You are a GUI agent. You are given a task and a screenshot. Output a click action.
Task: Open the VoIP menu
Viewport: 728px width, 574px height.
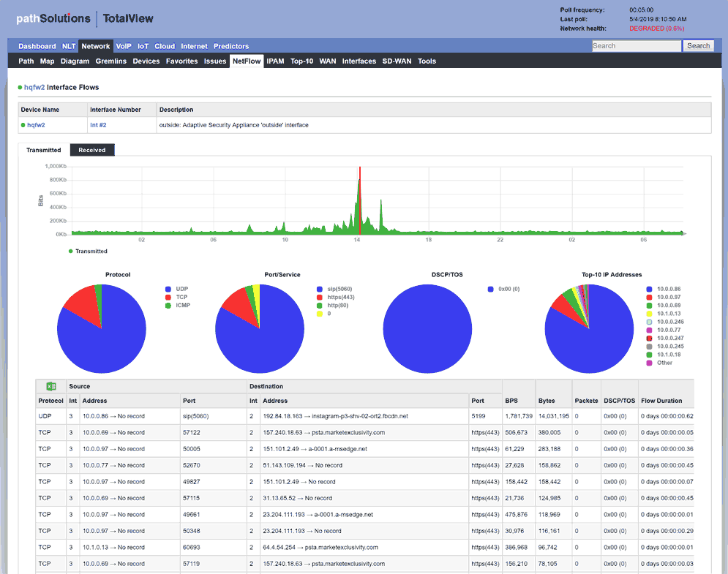(122, 46)
